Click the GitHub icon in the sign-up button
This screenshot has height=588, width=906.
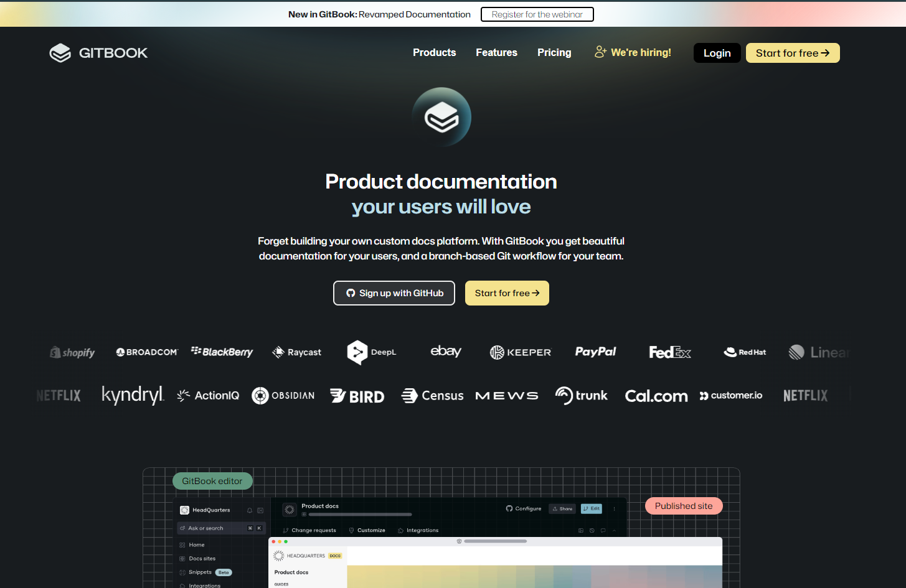click(x=351, y=293)
